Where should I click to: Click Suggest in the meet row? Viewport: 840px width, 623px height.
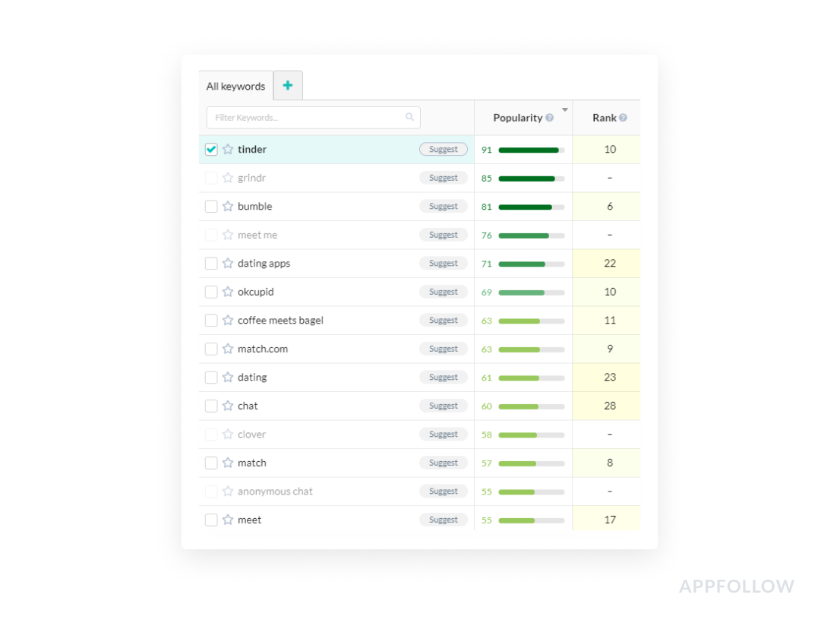(x=443, y=520)
